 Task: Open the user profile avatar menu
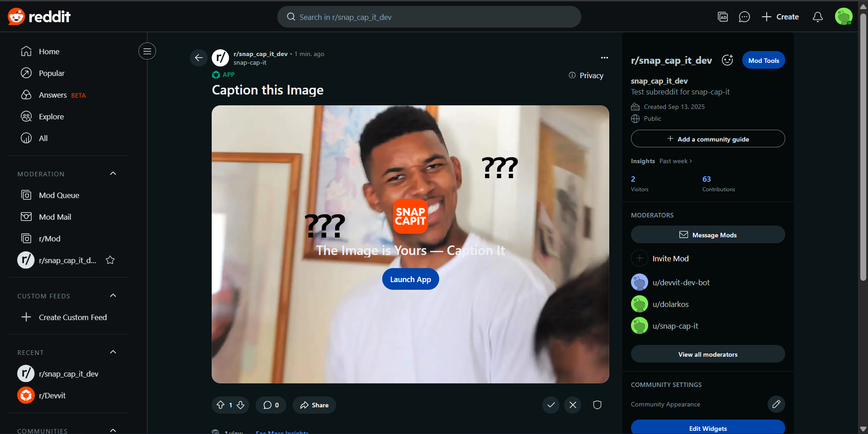point(844,17)
